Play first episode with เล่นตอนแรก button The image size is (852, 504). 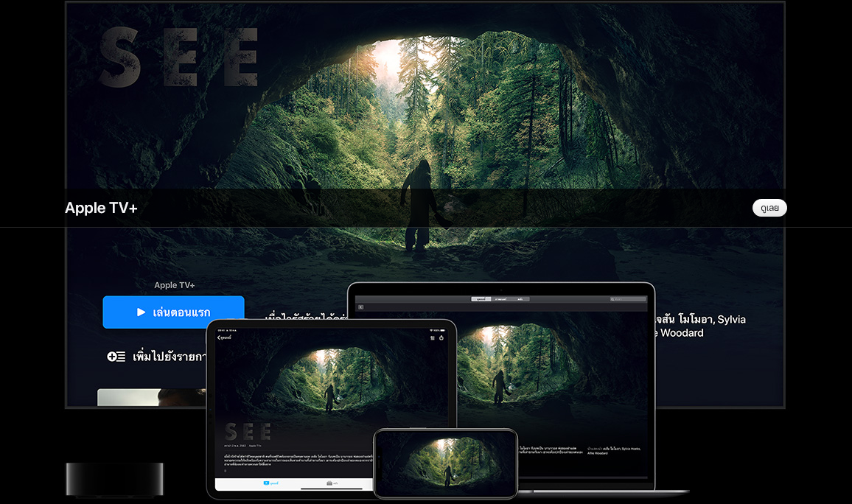point(173,312)
